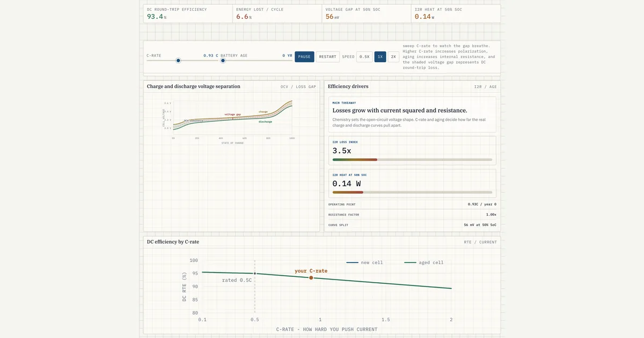
Task: Set speed to 0.5X
Action: click(364, 57)
